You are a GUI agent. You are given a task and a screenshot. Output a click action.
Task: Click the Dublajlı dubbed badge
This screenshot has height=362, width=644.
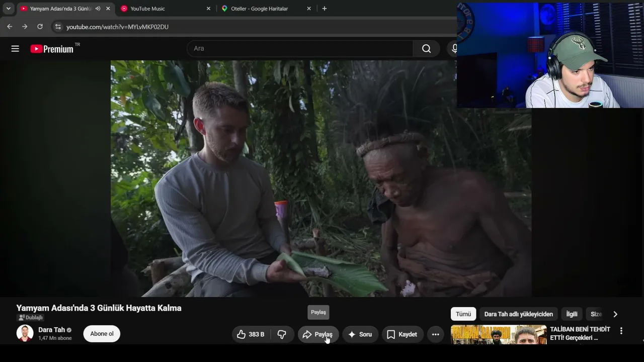(x=30, y=318)
